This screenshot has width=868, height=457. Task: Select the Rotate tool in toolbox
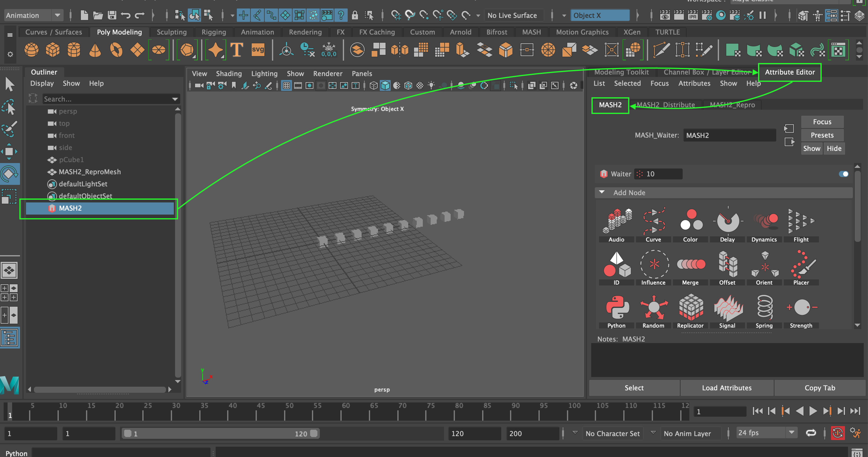click(9, 174)
